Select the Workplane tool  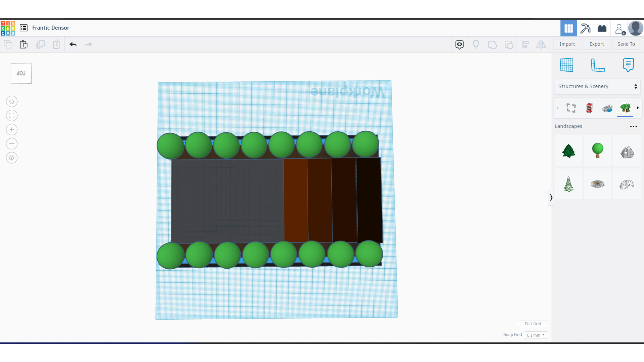tap(566, 65)
